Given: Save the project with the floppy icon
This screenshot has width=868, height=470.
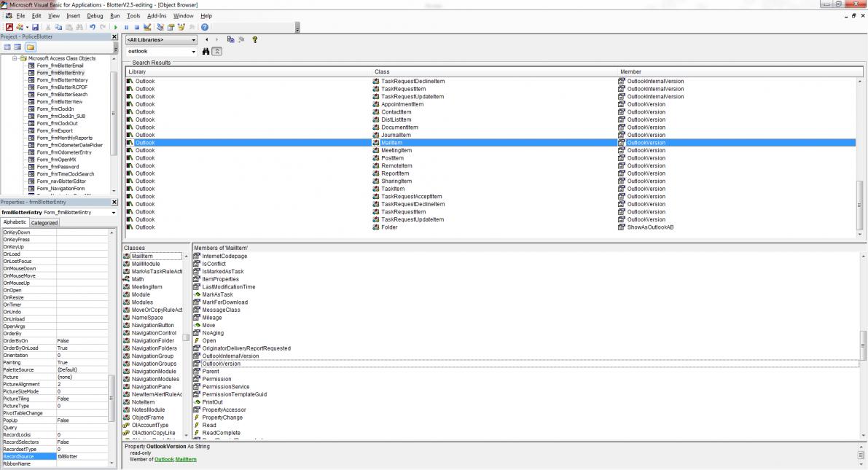Looking at the screenshot, I should point(36,27).
